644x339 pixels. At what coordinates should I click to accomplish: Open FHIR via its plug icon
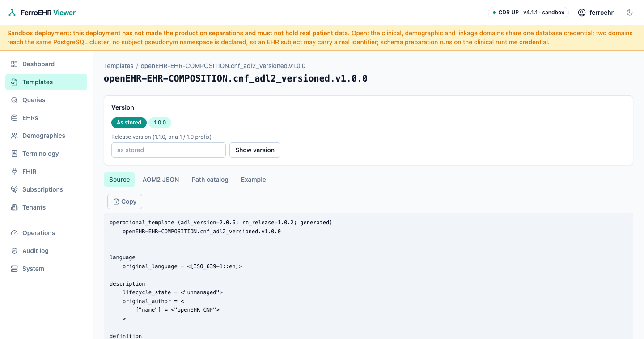(x=14, y=172)
